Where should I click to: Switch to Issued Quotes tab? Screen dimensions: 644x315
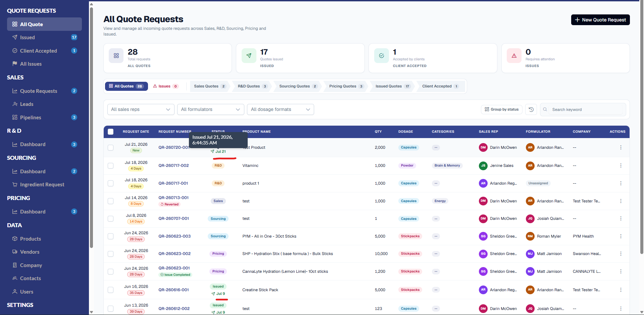tap(393, 86)
